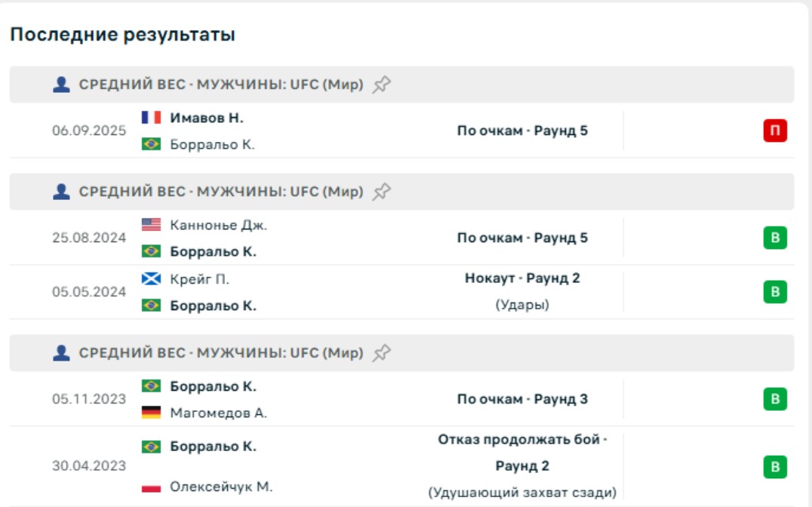
Task: Click green В badge for Крейг fight
Action: click(775, 292)
